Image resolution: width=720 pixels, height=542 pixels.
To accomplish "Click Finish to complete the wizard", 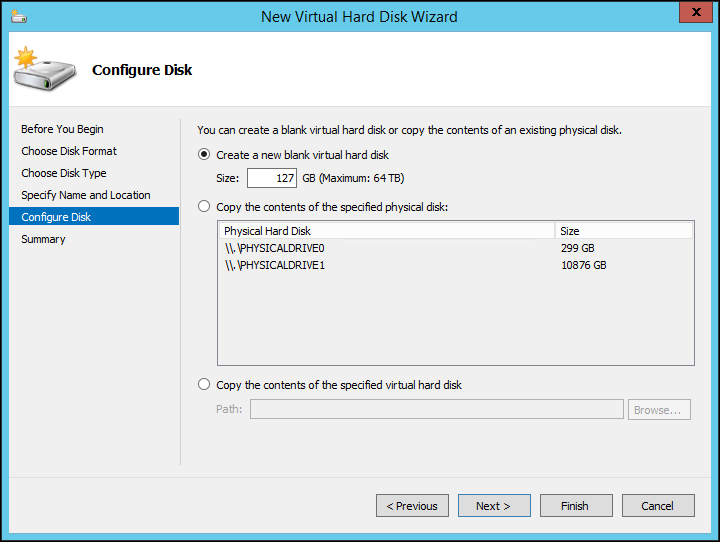I will (x=574, y=506).
